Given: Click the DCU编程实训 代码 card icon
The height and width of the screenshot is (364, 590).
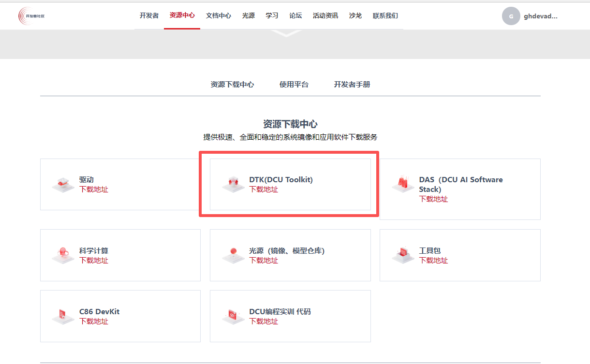Looking at the screenshot, I should point(233,316).
